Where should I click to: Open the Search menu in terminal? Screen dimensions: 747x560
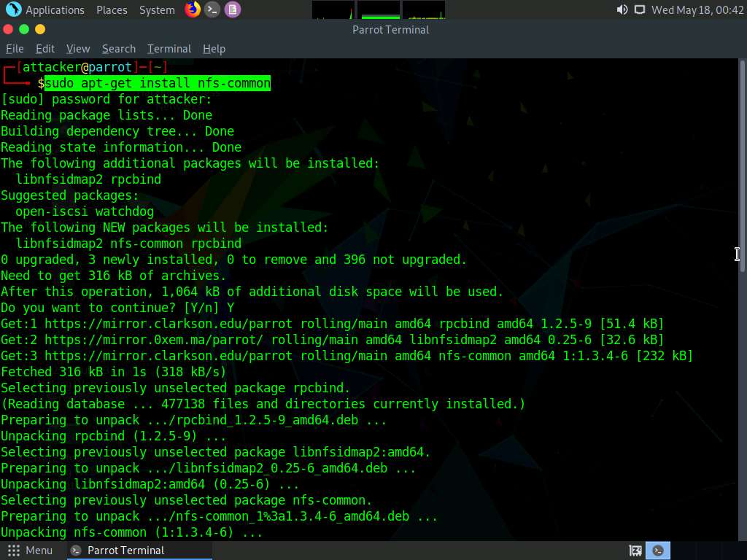[x=119, y=49]
